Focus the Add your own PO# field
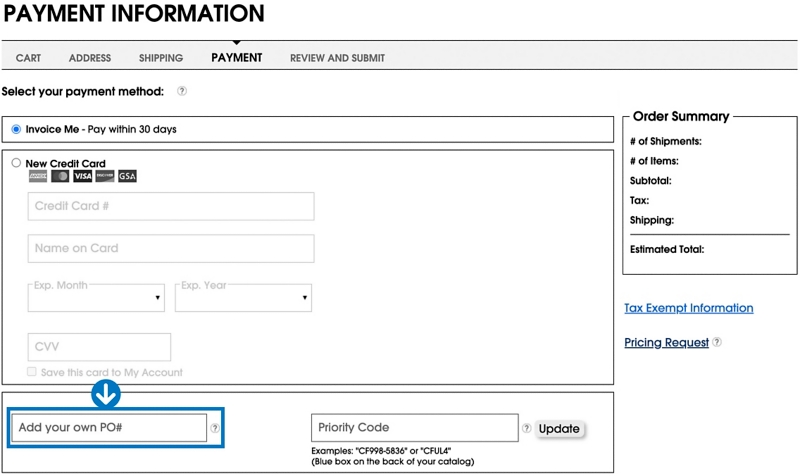Image resolution: width=800 pixels, height=476 pixels. point(108,428)
